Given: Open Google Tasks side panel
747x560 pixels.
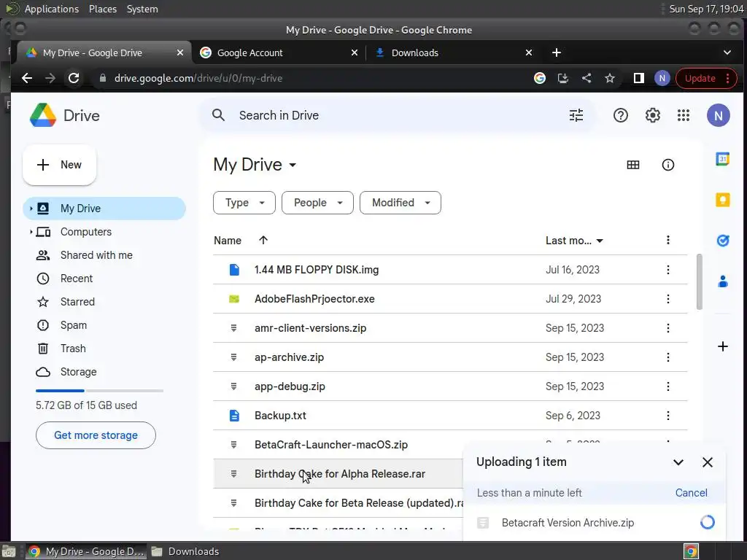Looking at the screenshot, I should [723, 241].
